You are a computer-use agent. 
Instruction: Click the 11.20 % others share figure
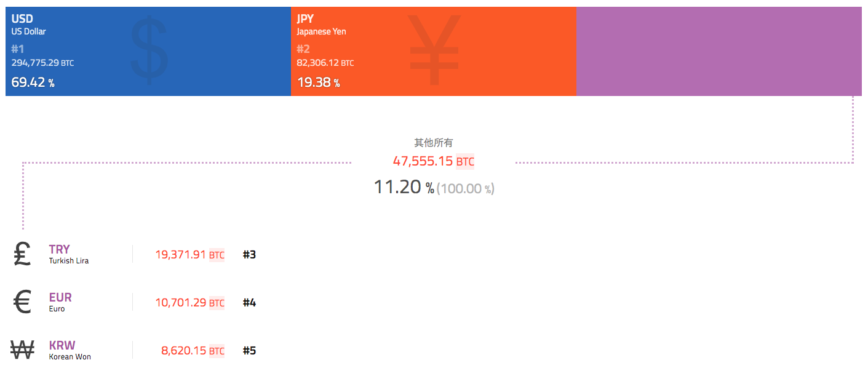404,187
